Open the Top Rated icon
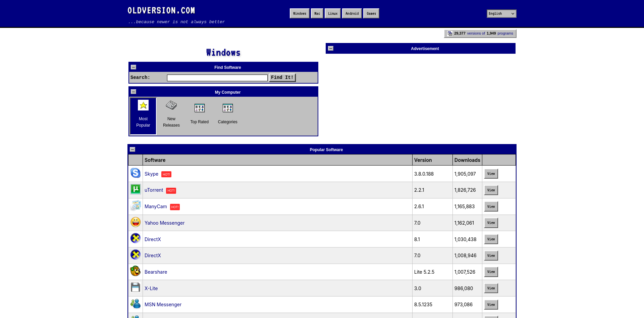 tap(200, 108)
